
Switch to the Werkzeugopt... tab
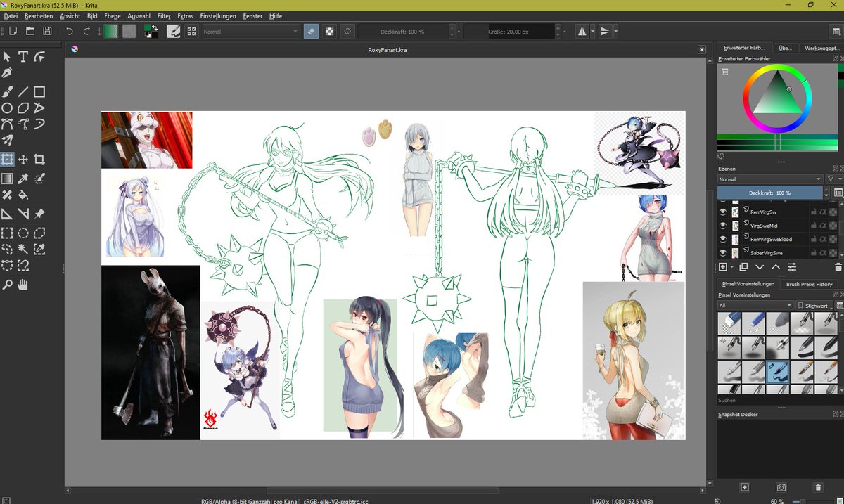[821, 48]
